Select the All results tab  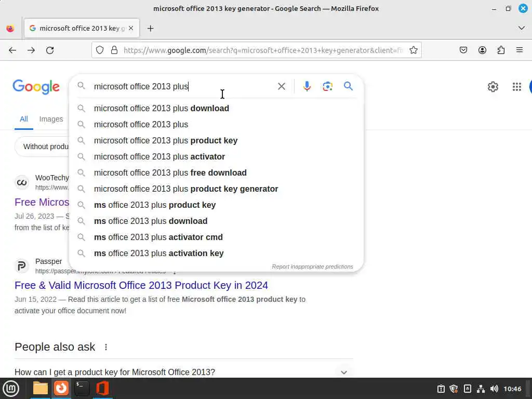[x=24, y=119]
